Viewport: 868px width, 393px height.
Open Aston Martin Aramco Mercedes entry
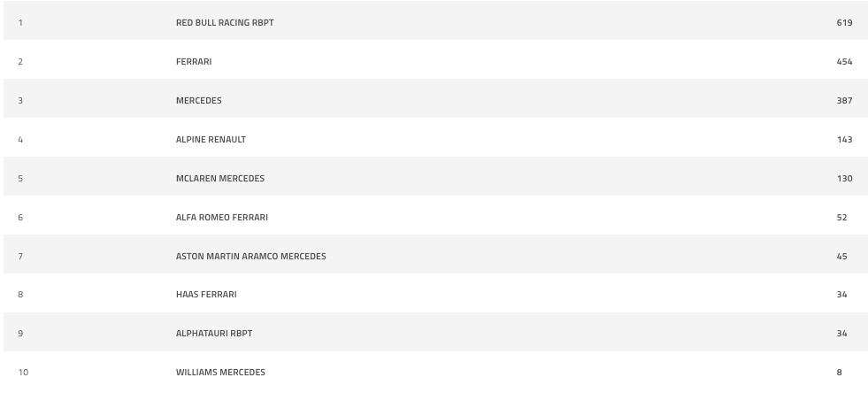click(x=250, y=257)
